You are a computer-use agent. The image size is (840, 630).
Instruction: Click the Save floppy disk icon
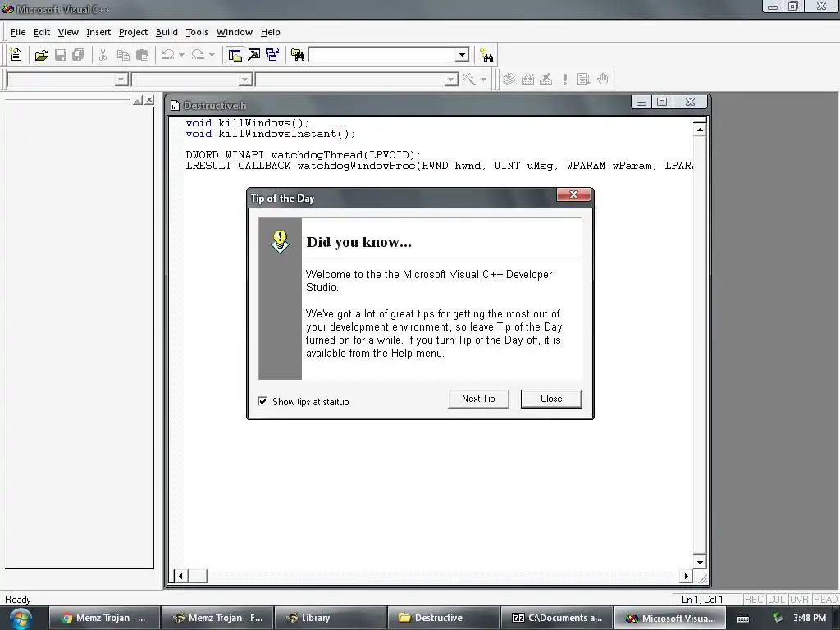[x=61, y=55]
